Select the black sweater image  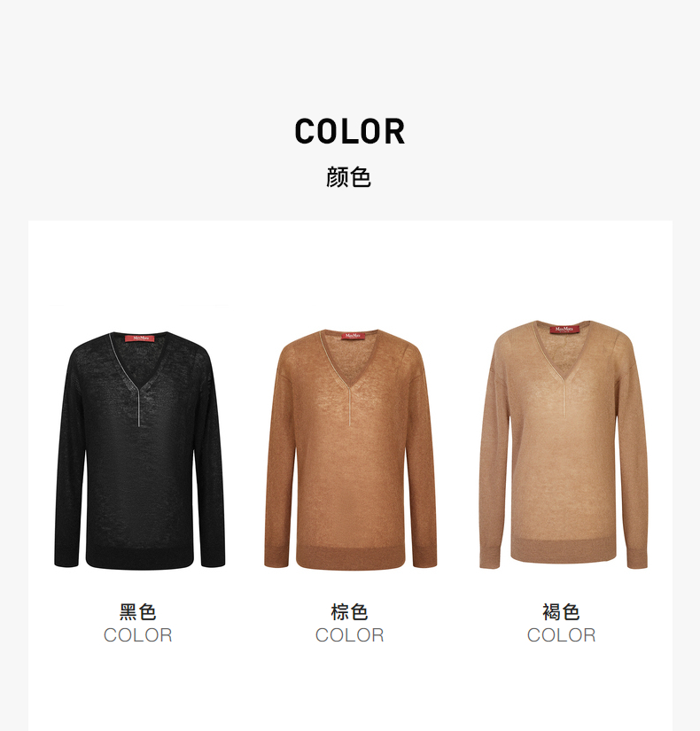pyautogui.click(x=139, y=450)
